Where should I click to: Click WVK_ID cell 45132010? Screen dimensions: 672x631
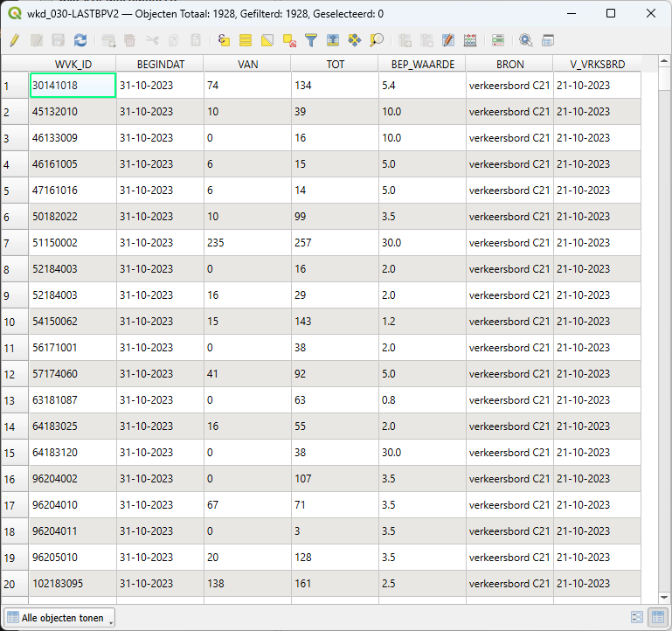pos(73,112)
